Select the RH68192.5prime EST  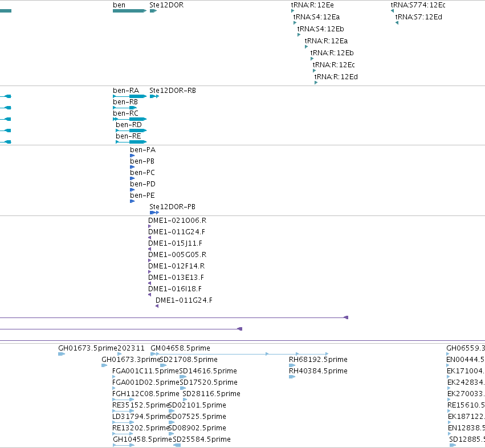tap(292, 365)
